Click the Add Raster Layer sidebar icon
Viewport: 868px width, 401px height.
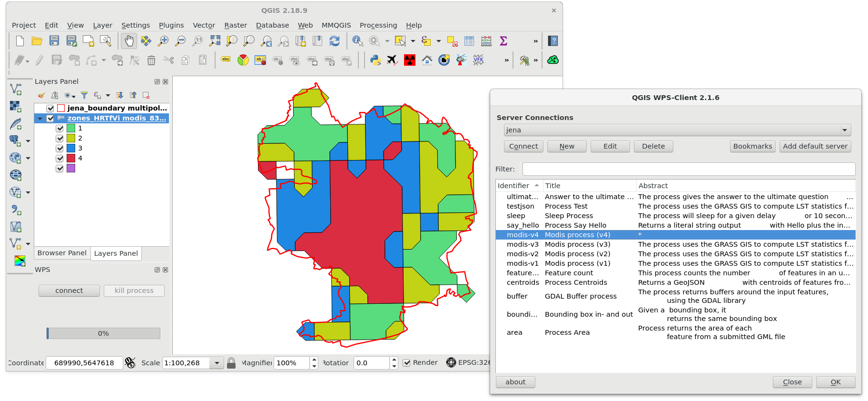[x=16, y=106]
